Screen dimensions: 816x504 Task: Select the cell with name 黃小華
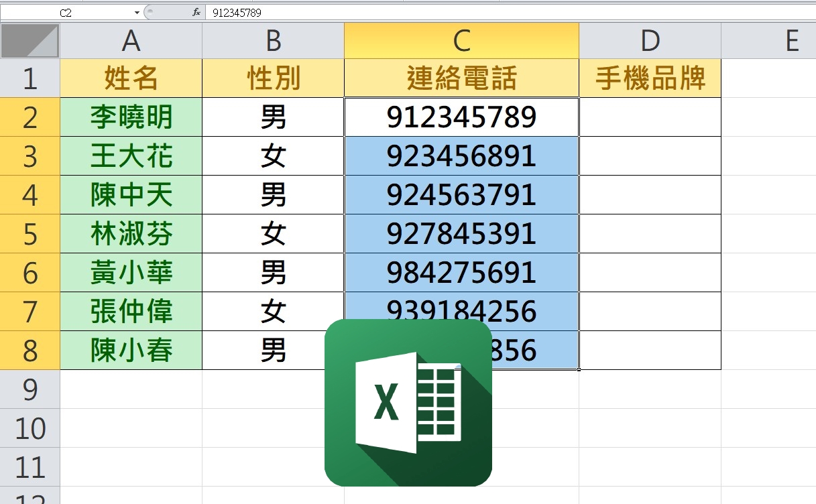click(131, 273)
